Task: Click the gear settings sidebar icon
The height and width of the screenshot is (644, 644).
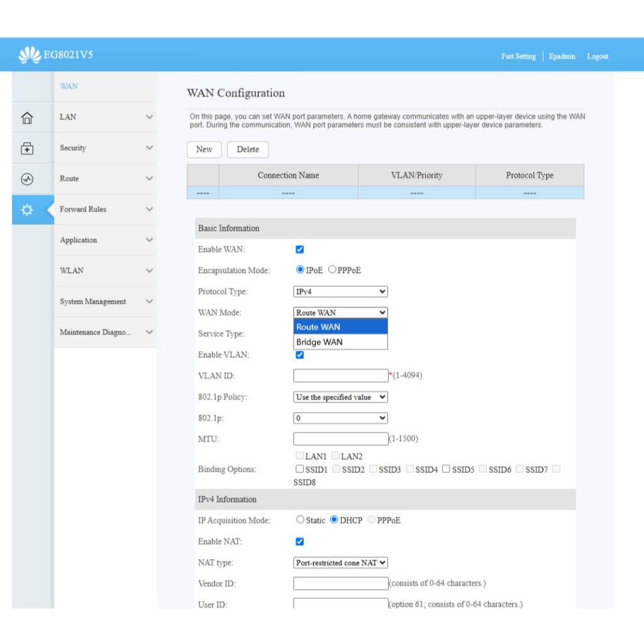Action: [27, 210]
